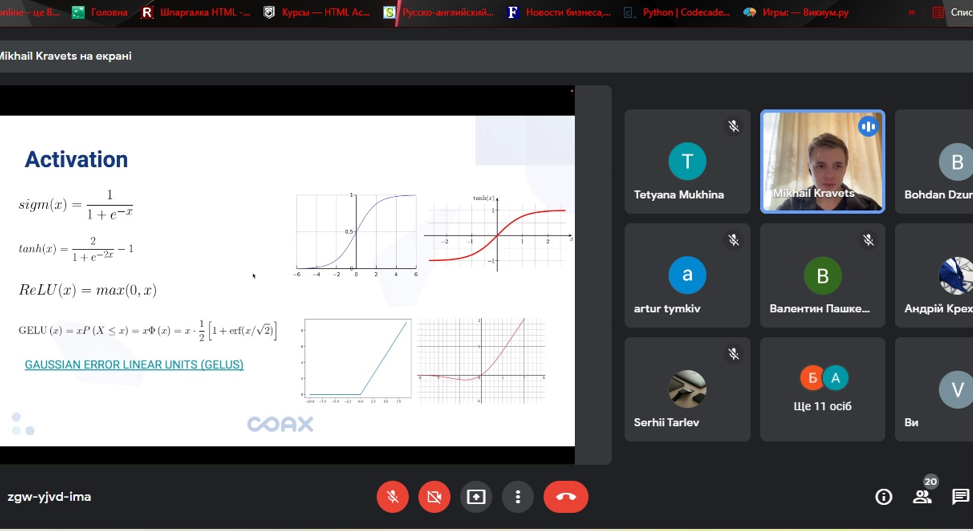Image resolution: width=973 pixels, height=531 pixels.
Task: Open the meeting details info icon
Action: point(884,497)
